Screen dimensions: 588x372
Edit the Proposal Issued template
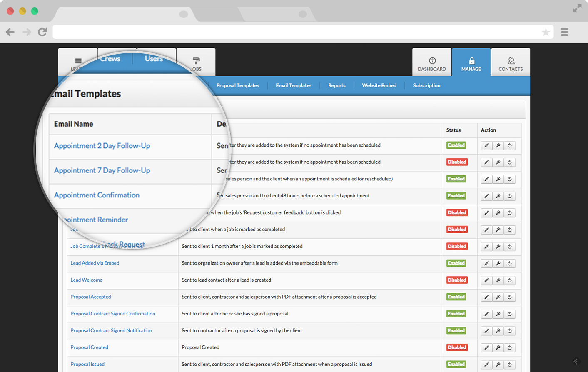point(486,365)
